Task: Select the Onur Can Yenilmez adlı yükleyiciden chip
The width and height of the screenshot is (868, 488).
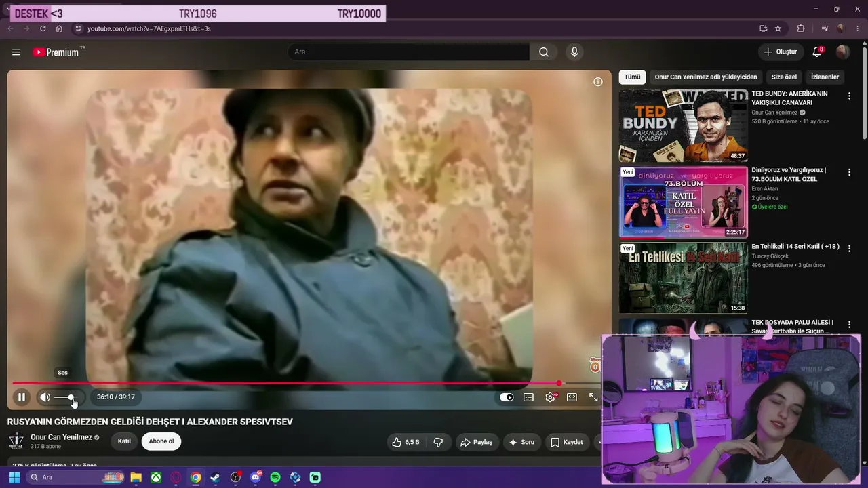Action: (x=706, y=77)
